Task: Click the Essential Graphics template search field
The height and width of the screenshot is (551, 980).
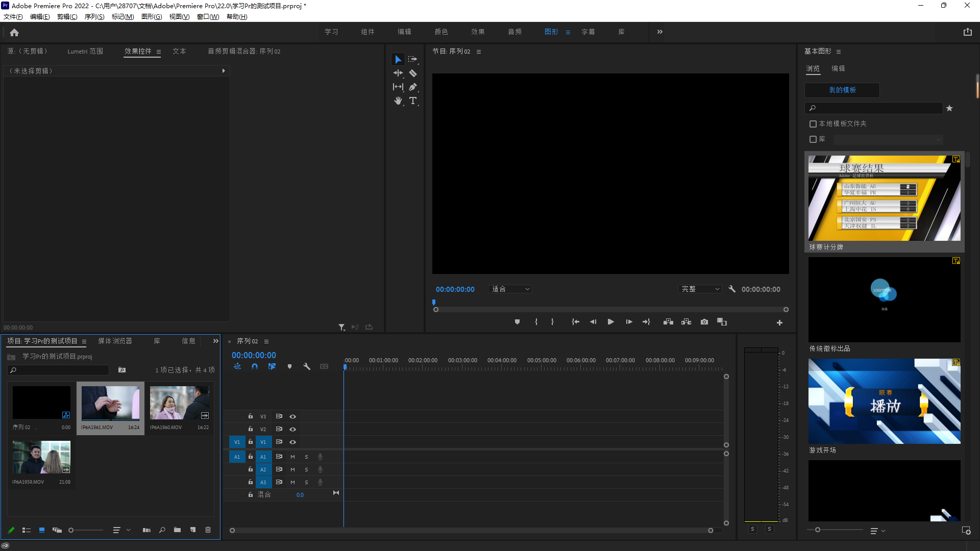Action: click(x=874, y=108)
